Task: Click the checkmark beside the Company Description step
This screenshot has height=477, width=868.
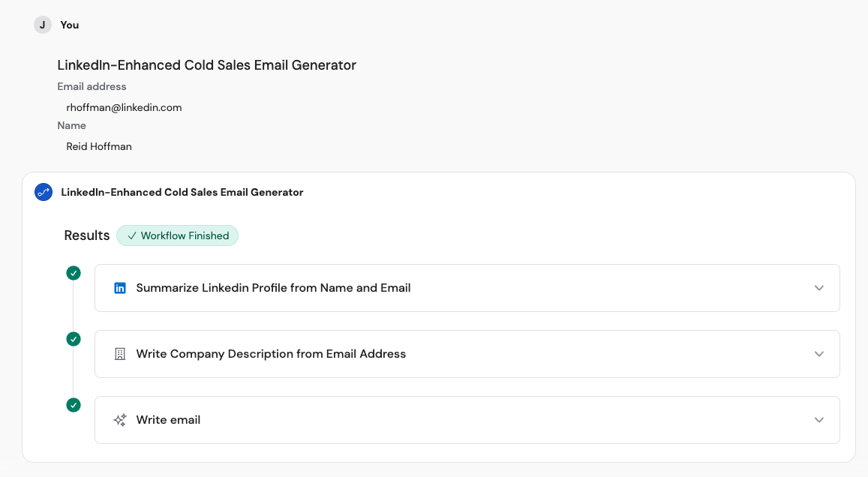Action: (73, 339)
